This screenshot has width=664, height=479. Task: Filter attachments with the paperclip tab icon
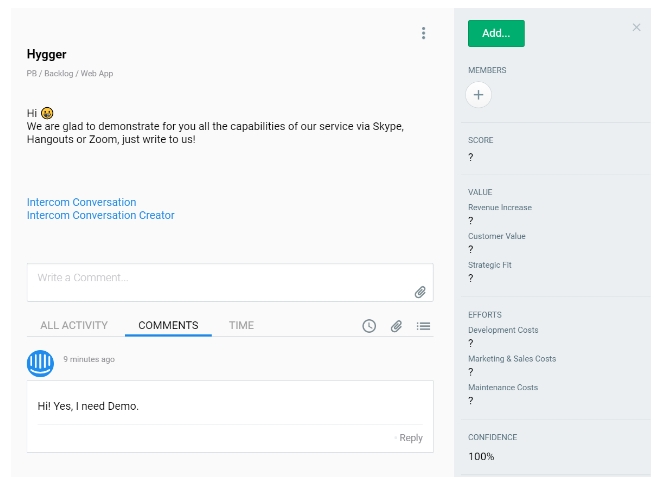(x=396, y=326)
